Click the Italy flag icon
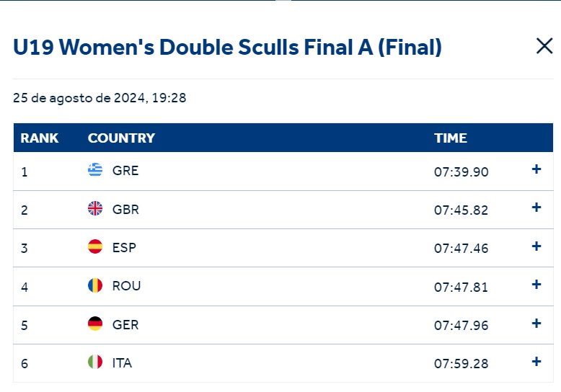This screenshot has height=392, width=561. (95, 362)
